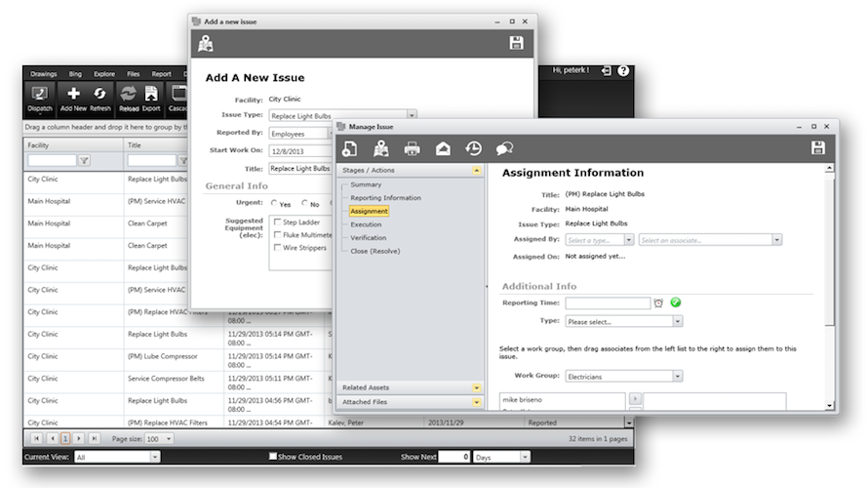Open the Drawings menu
The image size is (868, 488).
pyautogui.click(x=43, y=74)
